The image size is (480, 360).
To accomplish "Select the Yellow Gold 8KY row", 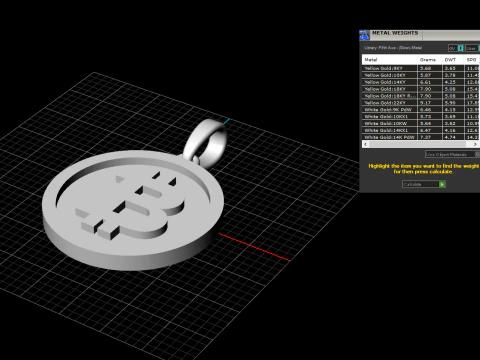I will (x=421, y=68).
